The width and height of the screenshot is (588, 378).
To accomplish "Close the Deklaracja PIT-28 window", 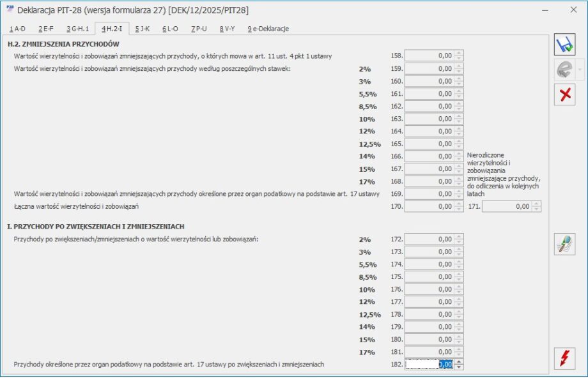I will [x=573, y=10].
